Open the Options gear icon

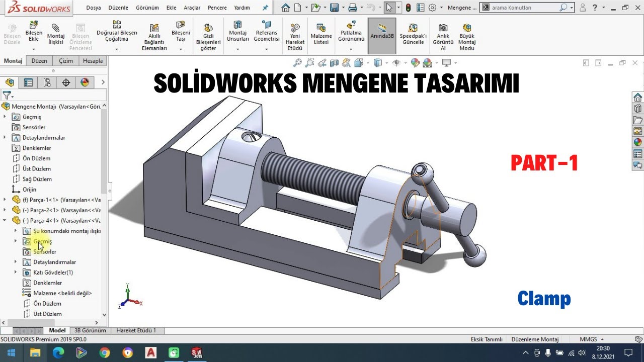tap(432, 8)
